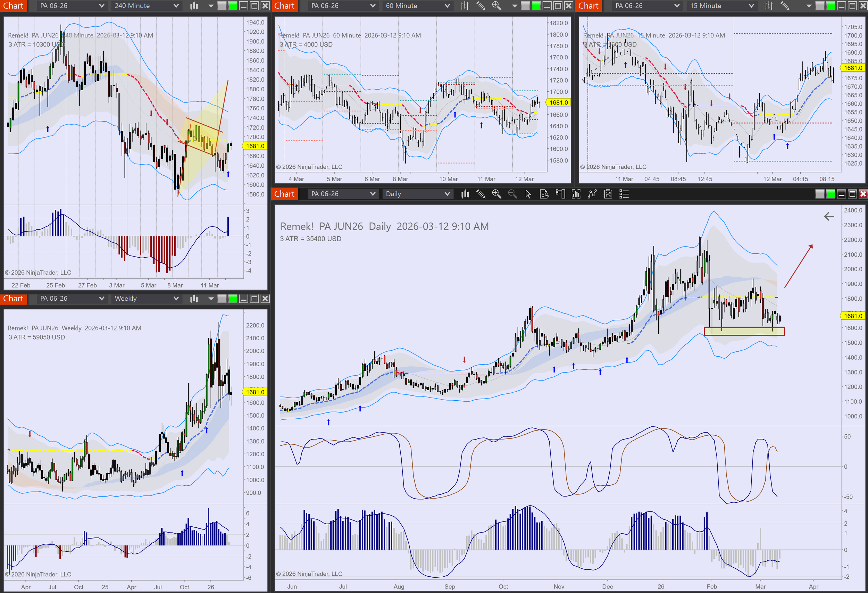Toggle green link button on the Daily chart
The image size is (868, 593).
click(831, 194)
